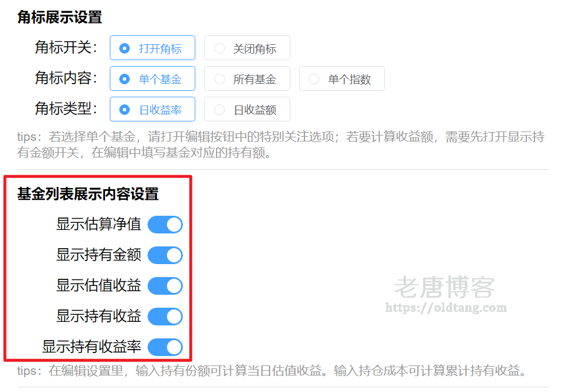
Task: Select 日收益率 badge type
Action: coord(152,109)
